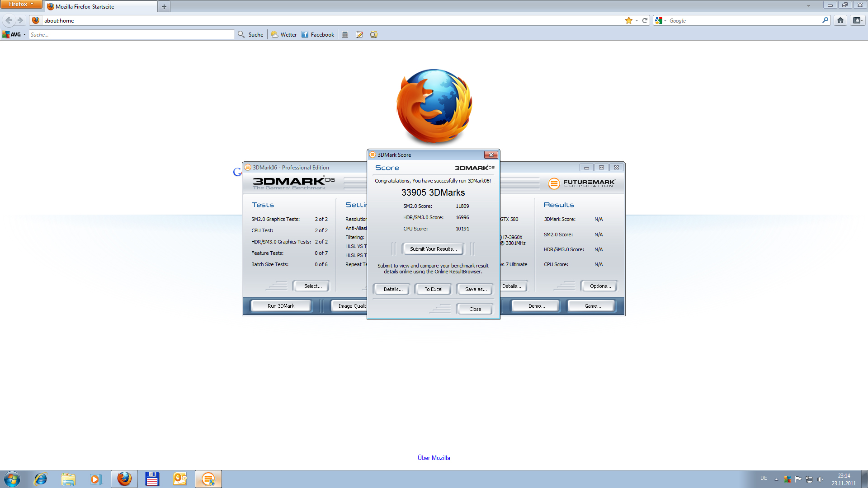Expand the URL history dropdown arrow
868x488 pixels.
pos(637,20)
